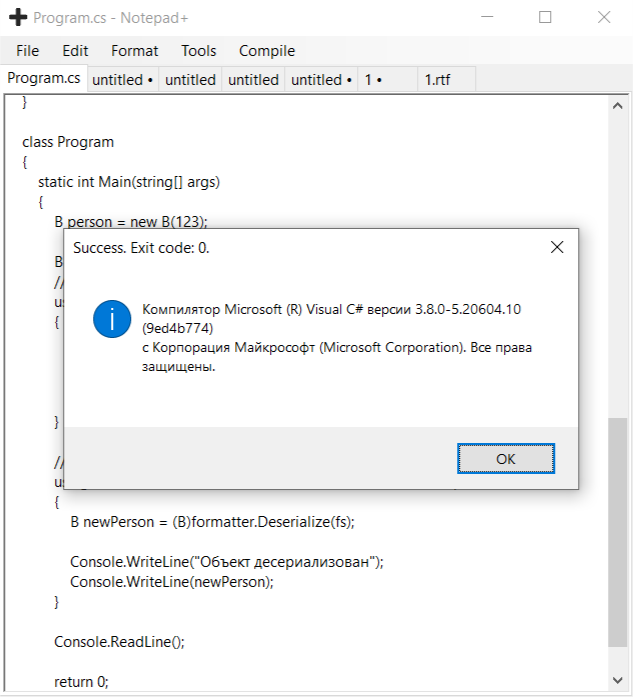This screenshot has height=697, width=633.
Task: Open the File menu
Action: (28, 51)
